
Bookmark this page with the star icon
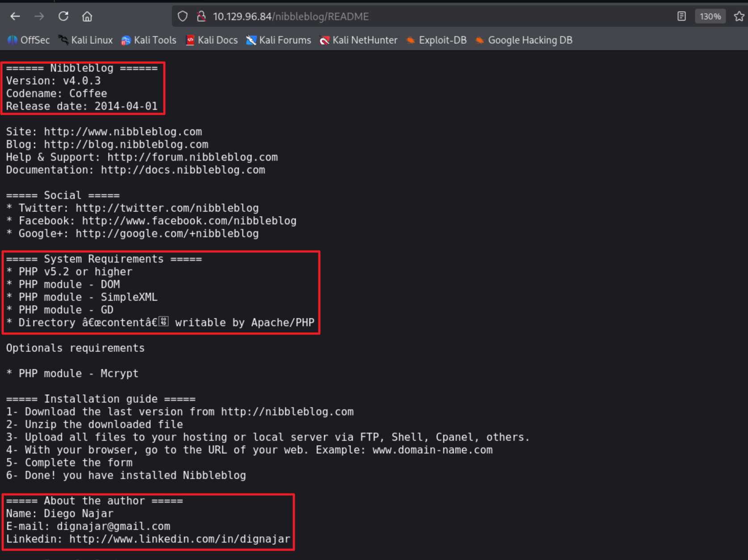(739, 17)
